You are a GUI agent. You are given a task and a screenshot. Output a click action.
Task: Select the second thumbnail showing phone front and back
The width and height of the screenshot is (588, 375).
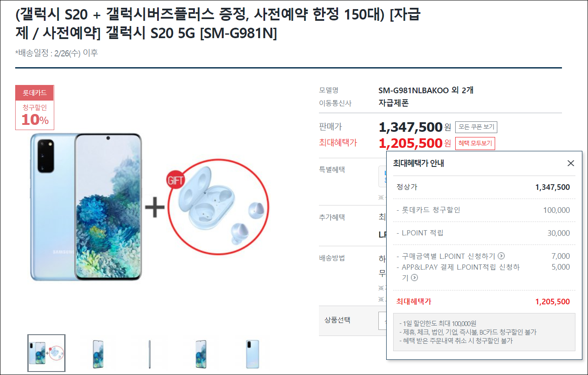pyautogui.click(x=98, y=353)
